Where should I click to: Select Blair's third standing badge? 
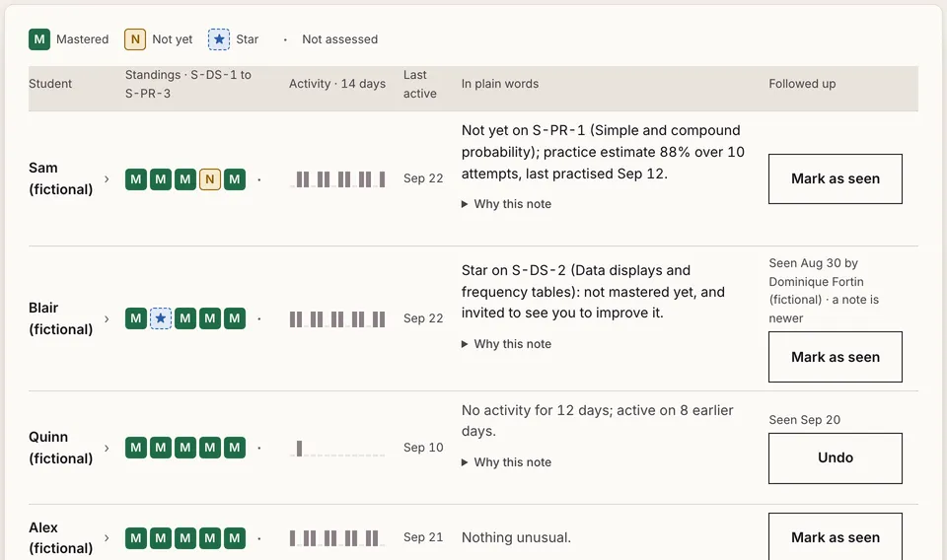click(x=185, y=318)
